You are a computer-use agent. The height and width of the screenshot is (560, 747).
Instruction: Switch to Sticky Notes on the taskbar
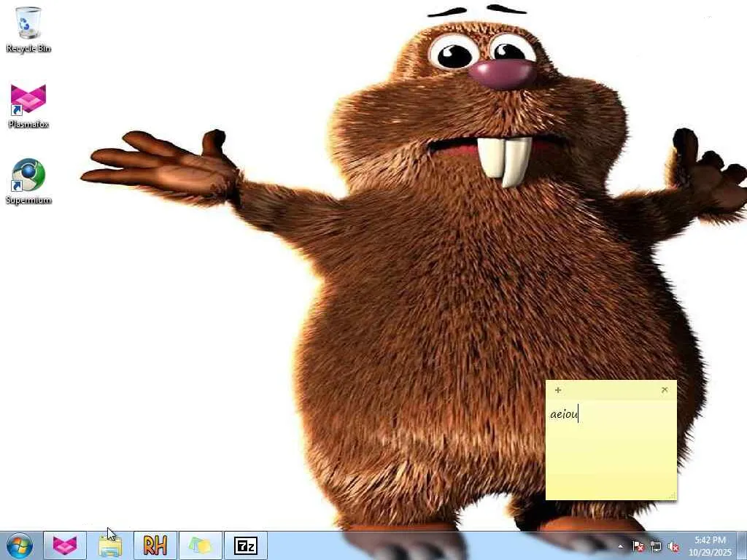tap(201, 545)
